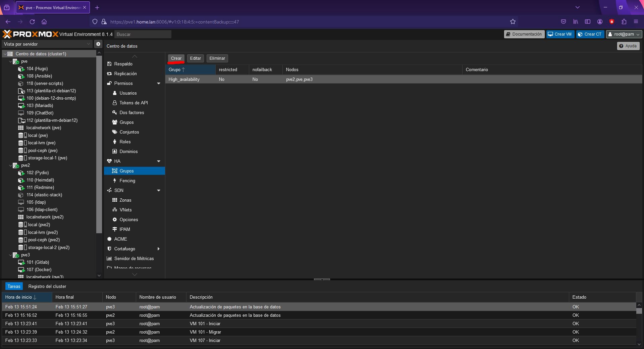
Task: Click the Eliminar button
Action: point(217,58)
